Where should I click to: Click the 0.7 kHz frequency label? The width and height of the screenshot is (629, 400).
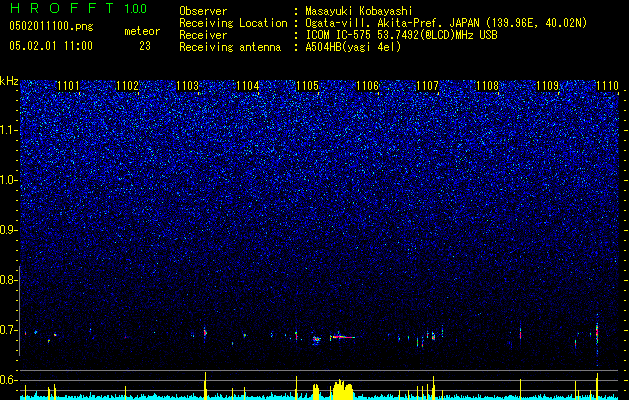(x=8, y=330)
